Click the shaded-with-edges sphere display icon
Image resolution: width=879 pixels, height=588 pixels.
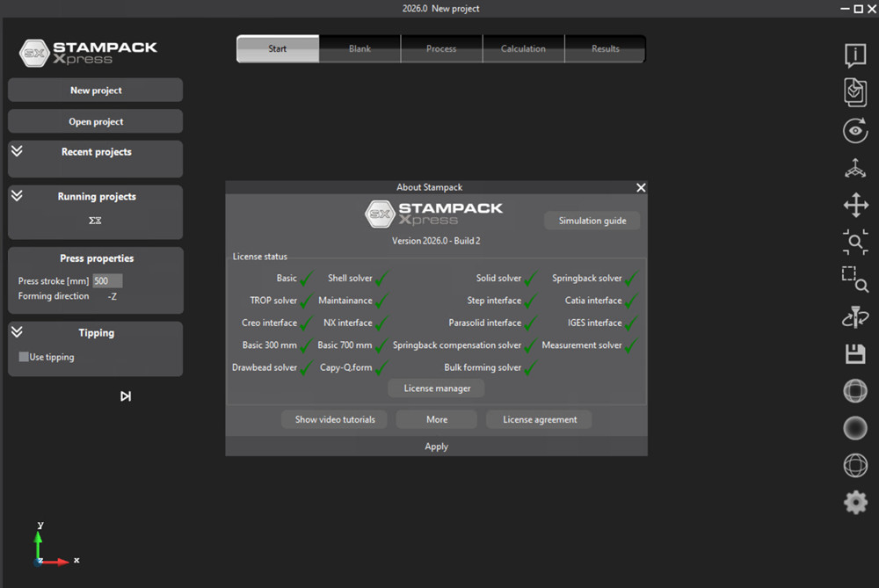pos(855,391)
